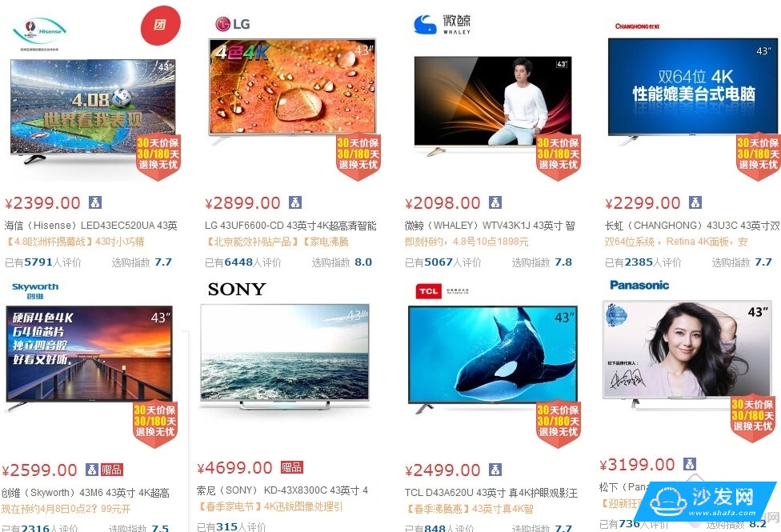View the 5067 reviews for Whaley TV
781x532 pixels.
click(443, 262)
